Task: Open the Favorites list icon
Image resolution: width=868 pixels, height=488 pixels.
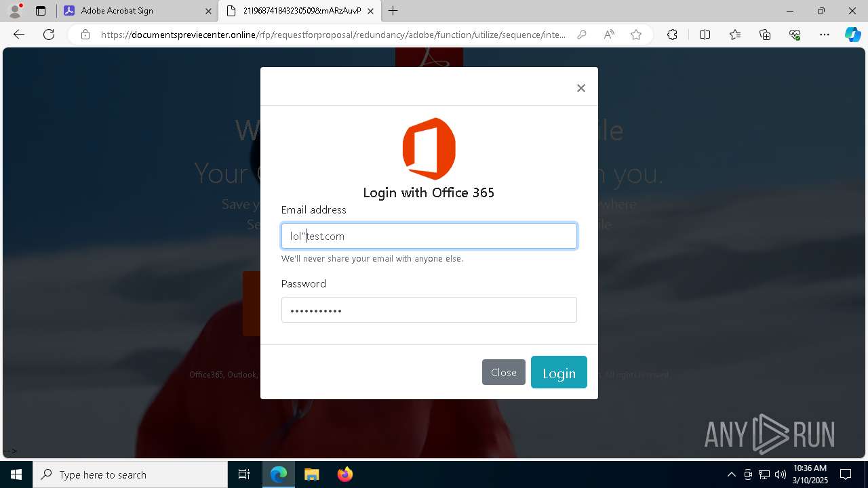Action: pos(735,35)
